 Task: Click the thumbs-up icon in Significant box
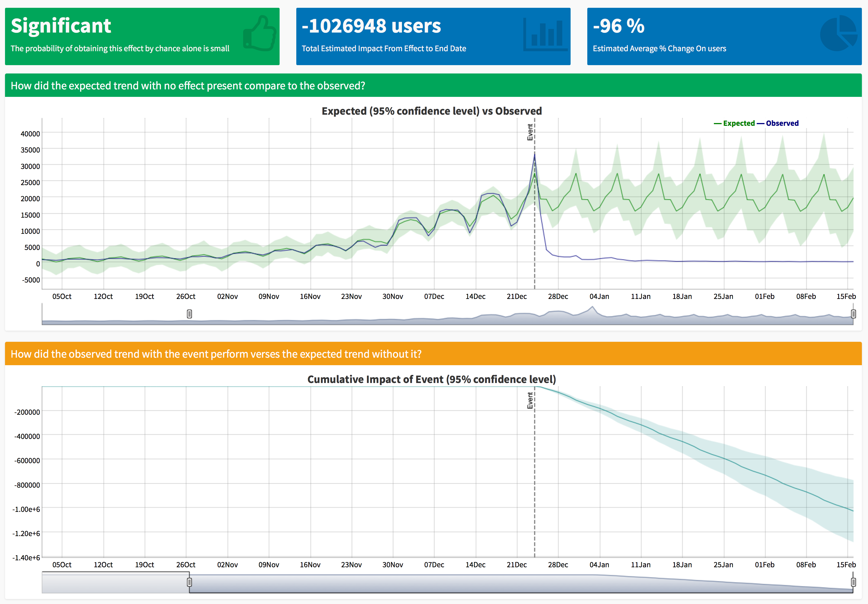tap(260, 34)
